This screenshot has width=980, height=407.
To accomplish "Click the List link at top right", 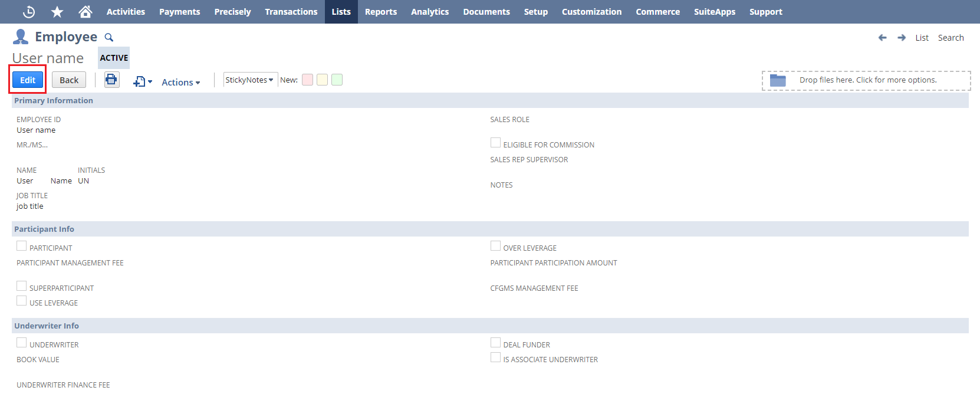I will tap(922, 38).
